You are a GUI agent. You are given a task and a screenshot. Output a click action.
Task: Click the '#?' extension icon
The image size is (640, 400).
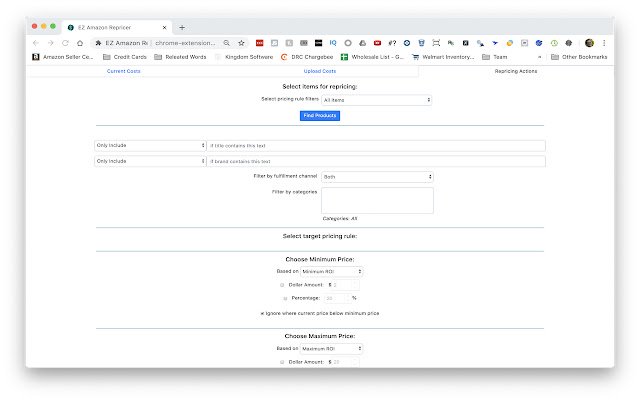tap(392, 43)
